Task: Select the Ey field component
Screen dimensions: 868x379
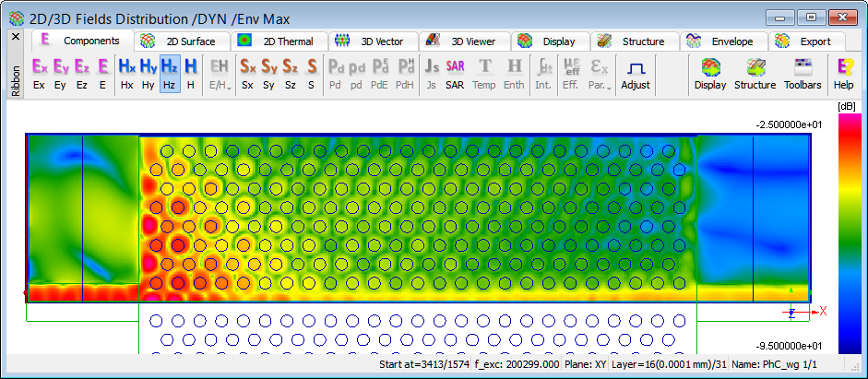Action: [x=61, y=74]
